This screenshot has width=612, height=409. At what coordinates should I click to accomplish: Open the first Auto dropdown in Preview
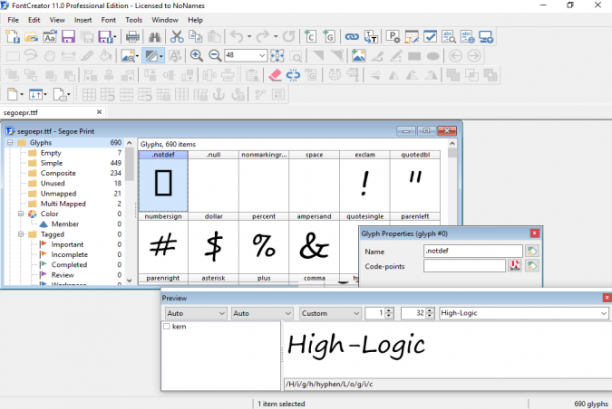[x=195, y=313]
